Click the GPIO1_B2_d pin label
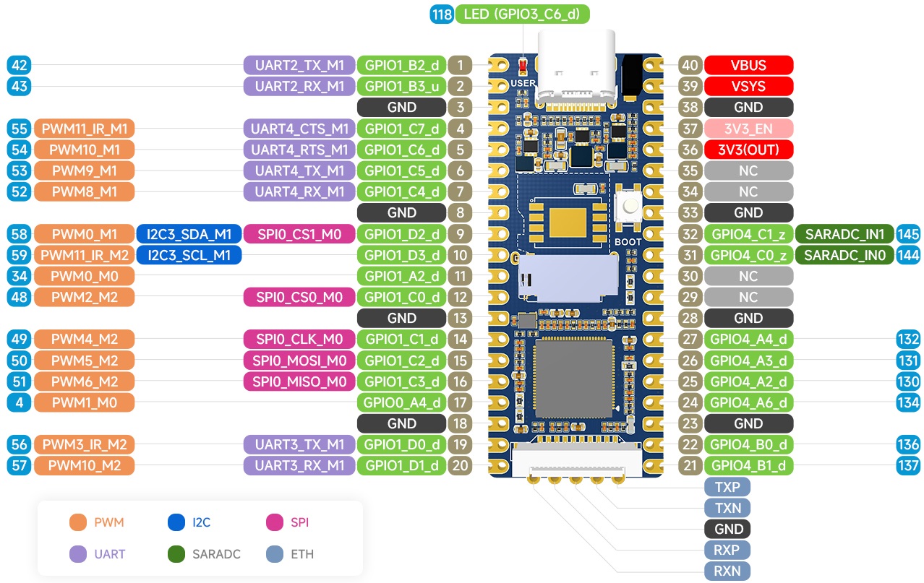Viewport: 924px width, 583px height. (x=401, y=65)
